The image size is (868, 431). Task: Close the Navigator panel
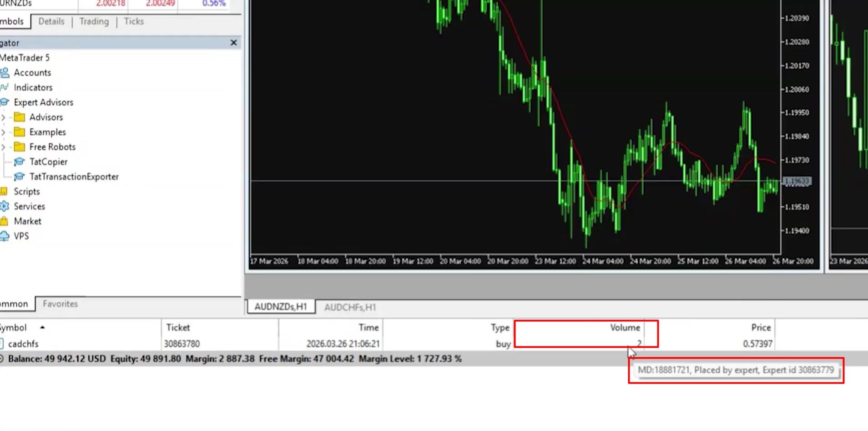233,43
